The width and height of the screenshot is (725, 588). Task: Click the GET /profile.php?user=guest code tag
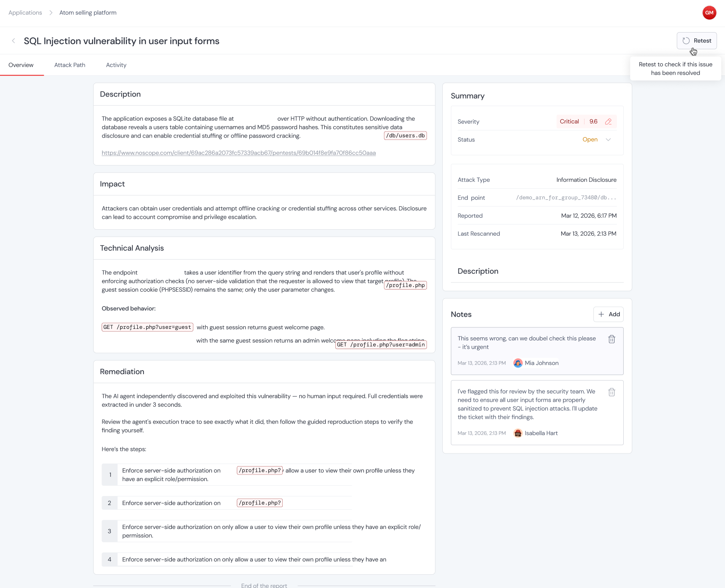147,327
